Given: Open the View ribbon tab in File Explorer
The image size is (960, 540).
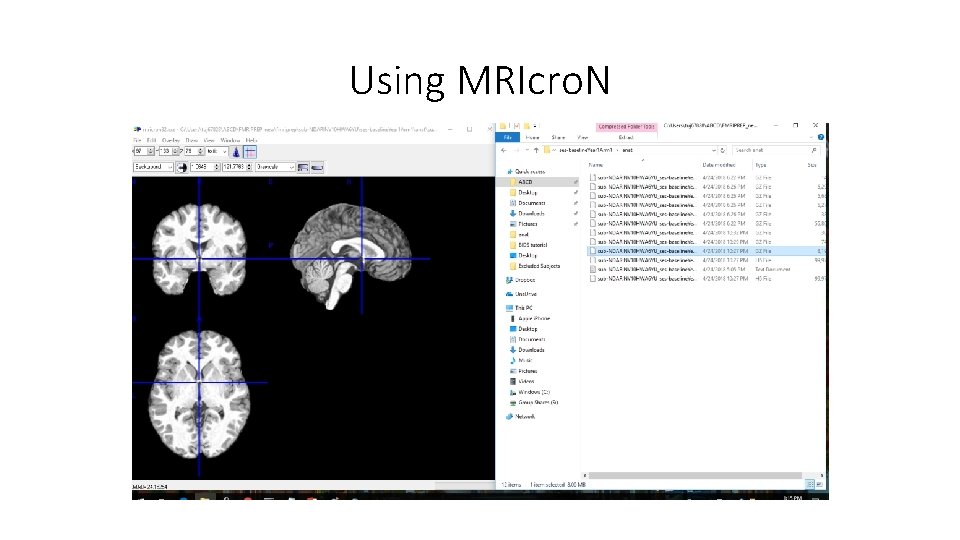Looking at the screenshot, I should coord(583,138).
